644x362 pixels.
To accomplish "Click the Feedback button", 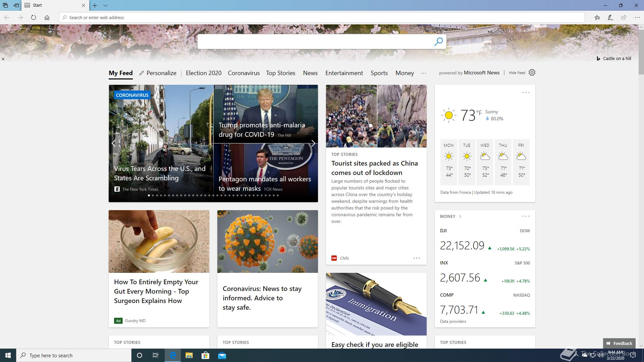I will click(619, 343).
